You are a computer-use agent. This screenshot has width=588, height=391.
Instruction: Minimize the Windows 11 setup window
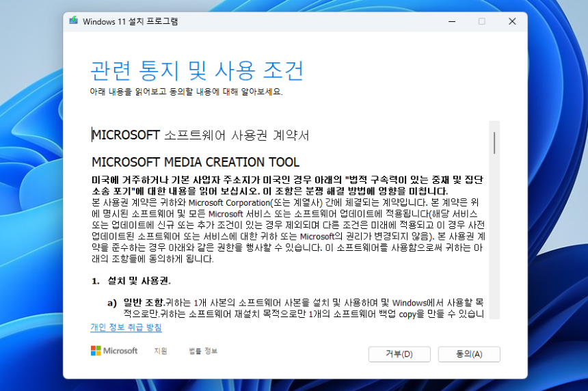pyautogui.click(x=452, y=21)
